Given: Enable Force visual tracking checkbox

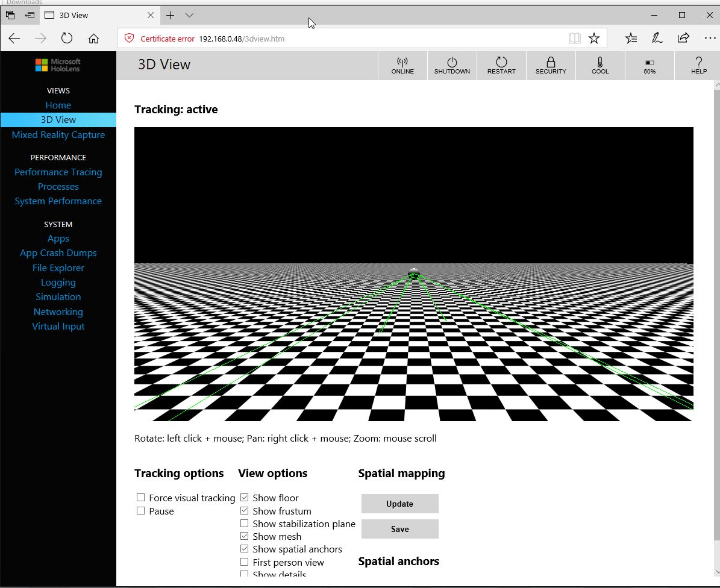Looking at the screenshot, I should tap(141, 498).
